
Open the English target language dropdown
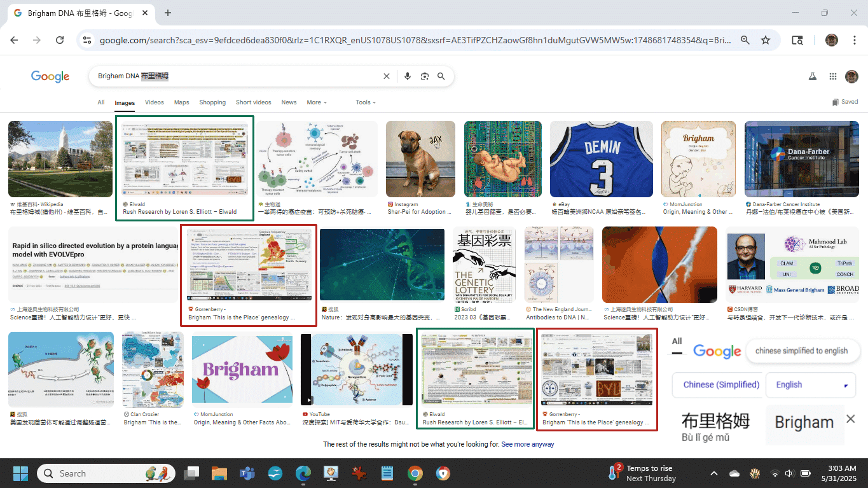click(812, 385)
